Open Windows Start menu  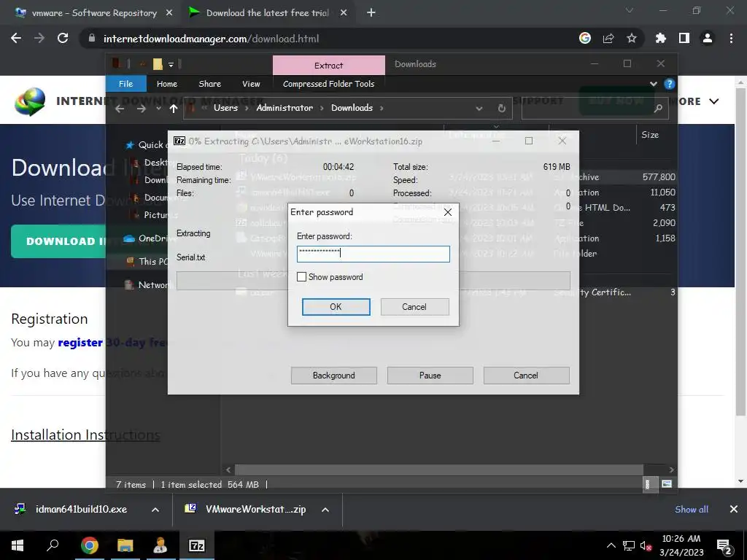18,545
